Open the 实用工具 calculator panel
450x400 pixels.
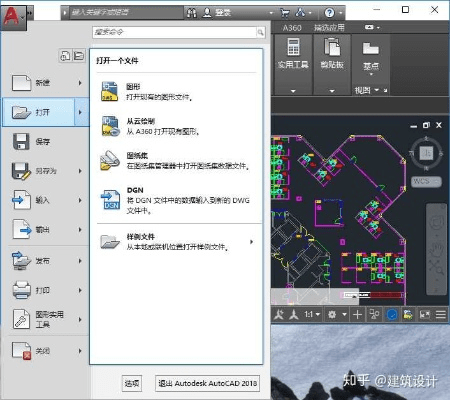click(293, 65)
